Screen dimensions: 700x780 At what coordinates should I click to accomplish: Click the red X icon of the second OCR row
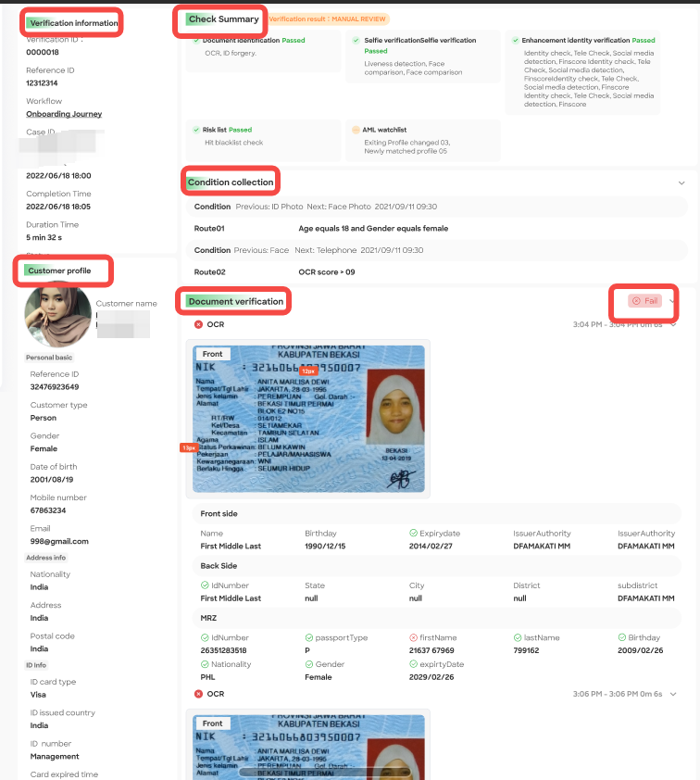[x=198, y=694]
